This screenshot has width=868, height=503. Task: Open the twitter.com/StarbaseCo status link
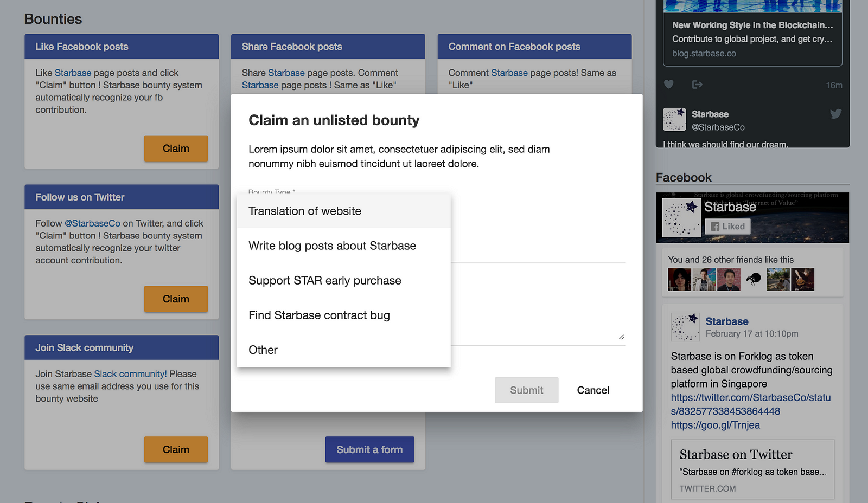pos(751,404)
